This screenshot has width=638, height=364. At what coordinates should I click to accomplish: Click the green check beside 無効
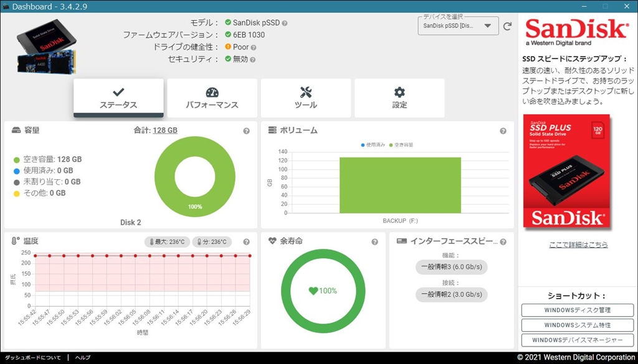click(x=228, y=59)
